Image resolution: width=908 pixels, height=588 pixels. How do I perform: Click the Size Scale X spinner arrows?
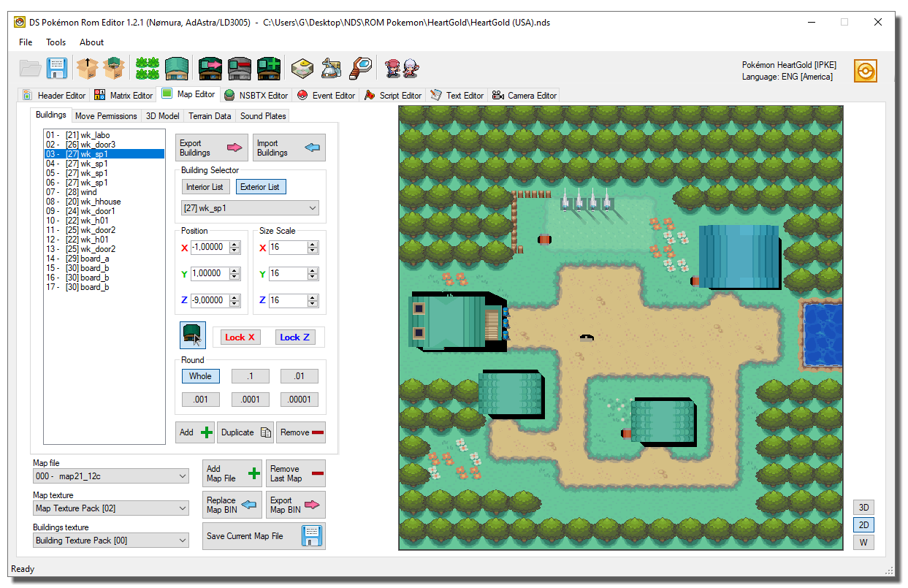coord(313,248)
